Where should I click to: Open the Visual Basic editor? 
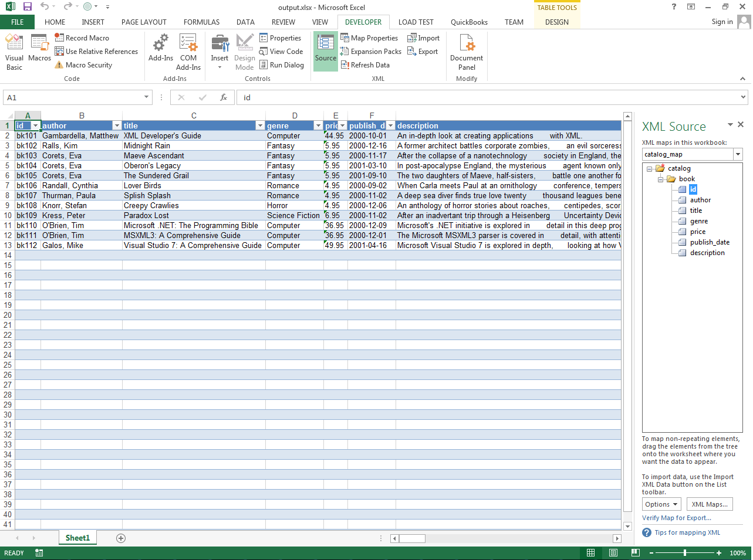click(14, 52)
